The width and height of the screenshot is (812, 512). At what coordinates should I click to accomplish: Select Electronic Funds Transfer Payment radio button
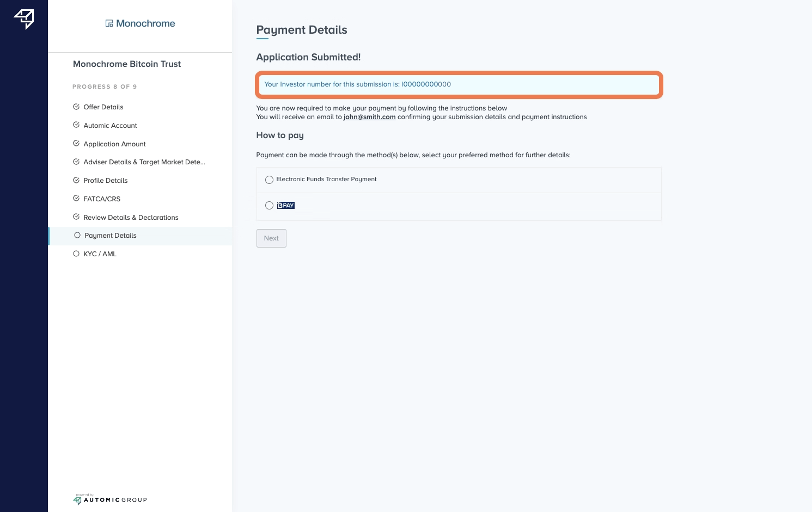point(269,180)
